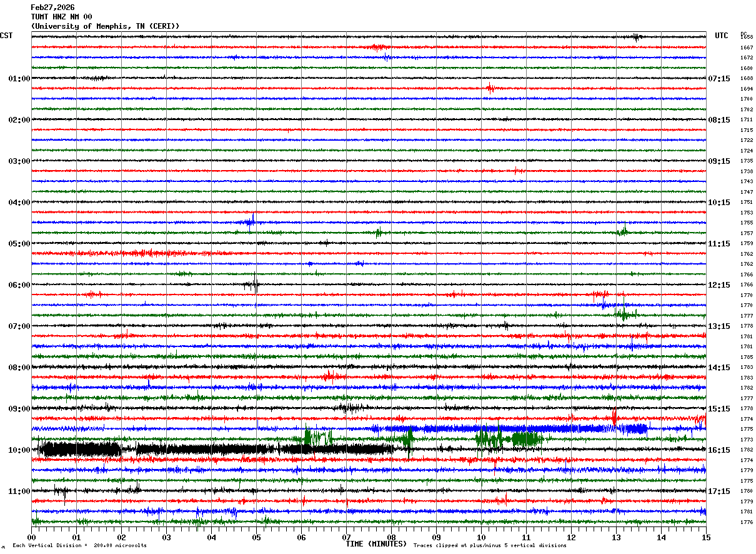This screenshot has height=554, width=756.
Task: Click minute tick 09 on the time axis
Action: (x=436, y=537)
